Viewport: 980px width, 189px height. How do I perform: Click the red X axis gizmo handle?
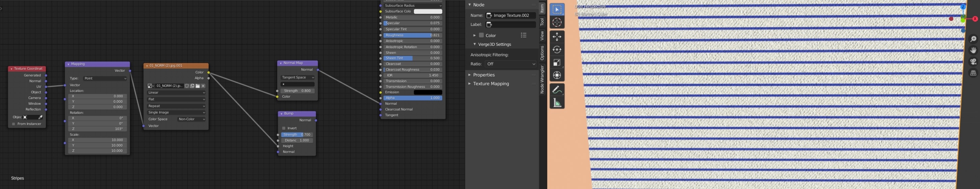pyautogui.click(x=975, y=19)
